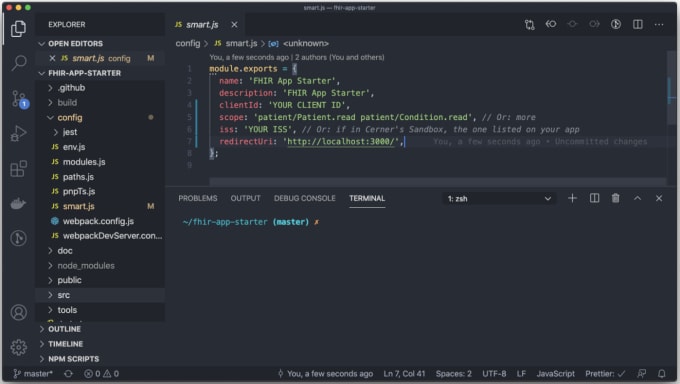Open pnpTs.js in the explorer
The height and width of the screenshot is (384, 680).
[78, 191]
